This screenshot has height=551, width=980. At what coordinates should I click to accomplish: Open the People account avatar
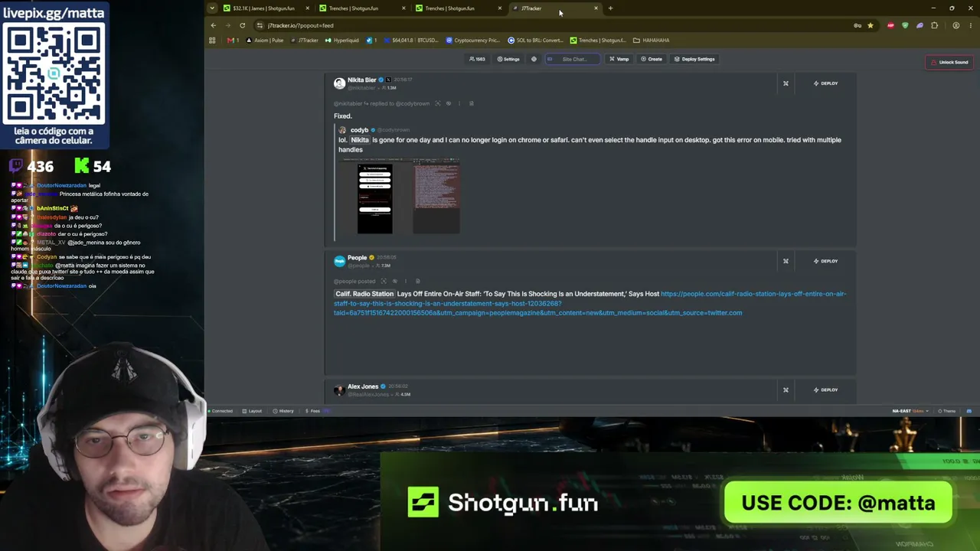(x=339, y=261)
